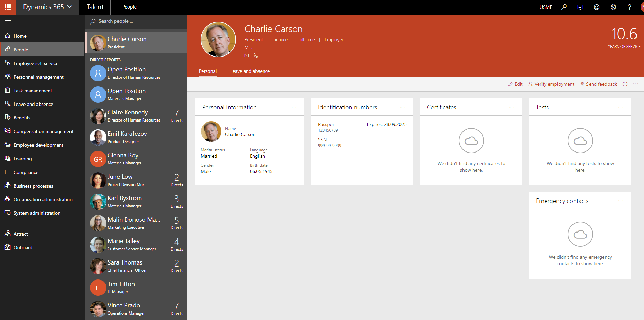Open Emergency contacts card options menu

(x=621, y=201)
